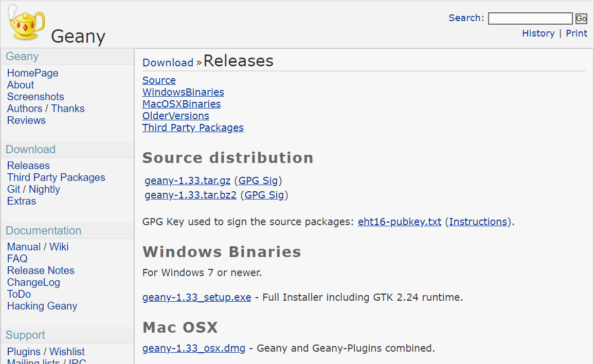This screenshot has width=594, height=364.
Task: Open the page History link
Action: [538, 33]
